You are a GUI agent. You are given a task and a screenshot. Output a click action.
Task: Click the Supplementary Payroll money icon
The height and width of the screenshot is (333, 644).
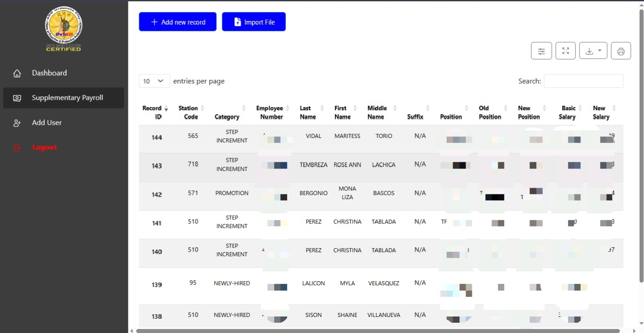[x=17, y=98]
